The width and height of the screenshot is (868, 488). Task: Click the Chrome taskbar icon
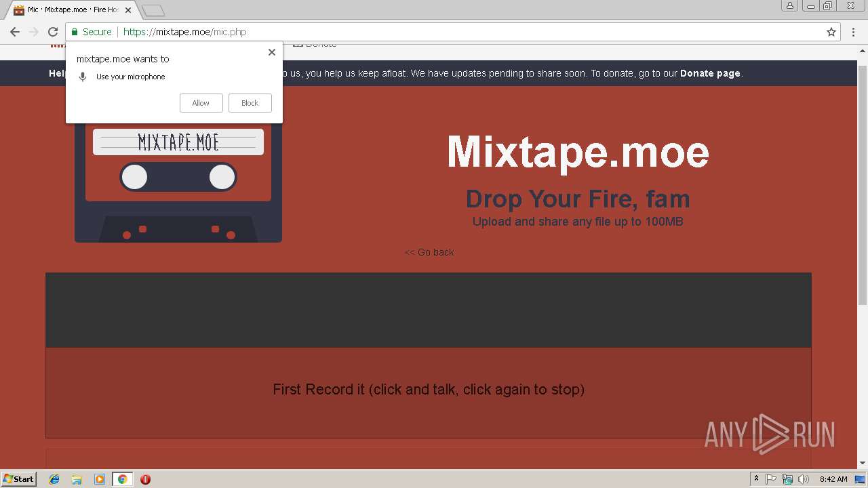(x=122, y=479)
